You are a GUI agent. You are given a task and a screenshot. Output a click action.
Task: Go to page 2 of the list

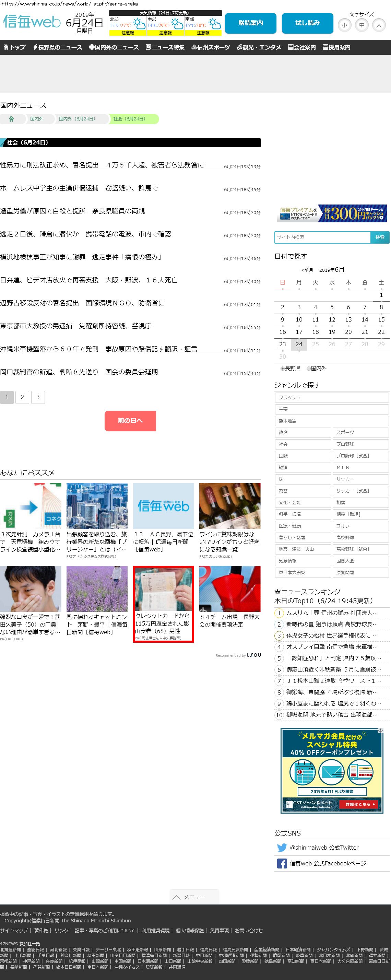[22, 397]
